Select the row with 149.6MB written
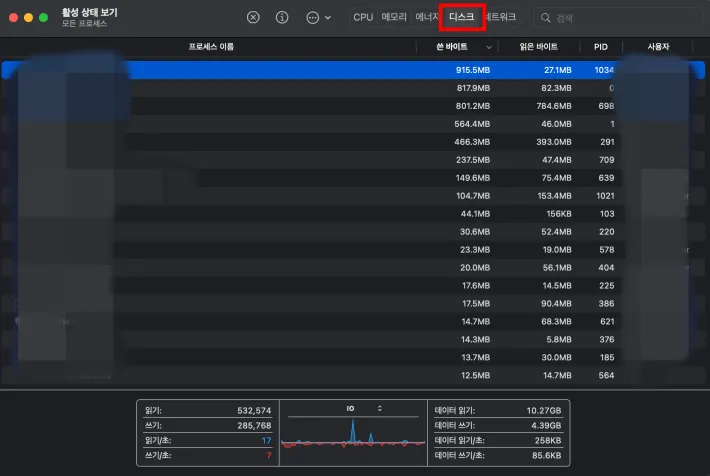The height and width of the screenshot is (476, 710). (x=353, y=178)
